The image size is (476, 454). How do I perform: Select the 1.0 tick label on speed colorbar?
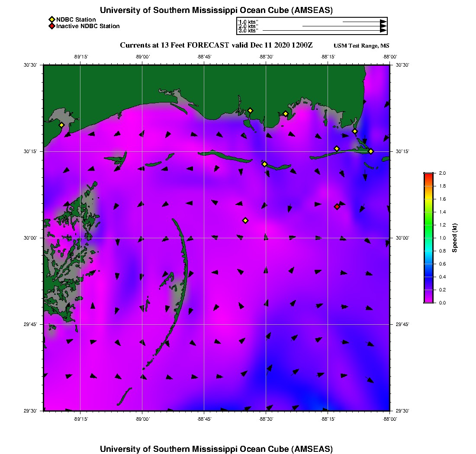pos(442,238)
